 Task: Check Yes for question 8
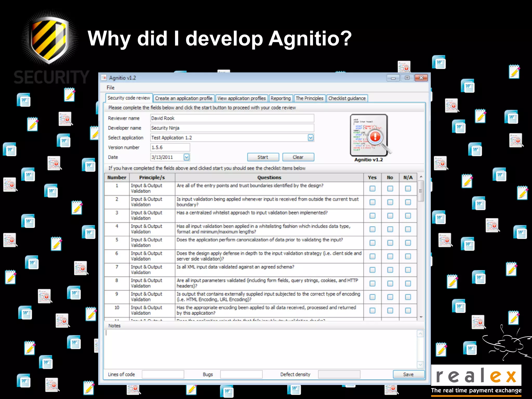coord(373,283)
